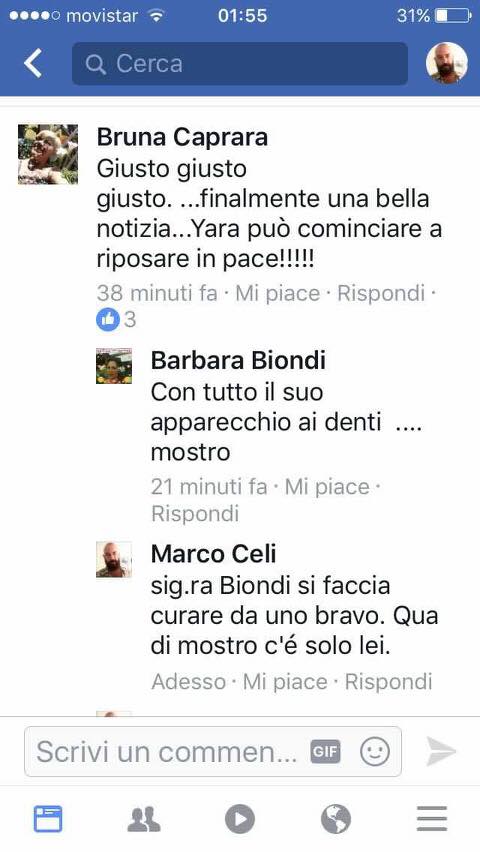Like Barbara Biondi's reply with Mi piace
The height and width of the screenshot is (852, 480).
click(327, 487)
